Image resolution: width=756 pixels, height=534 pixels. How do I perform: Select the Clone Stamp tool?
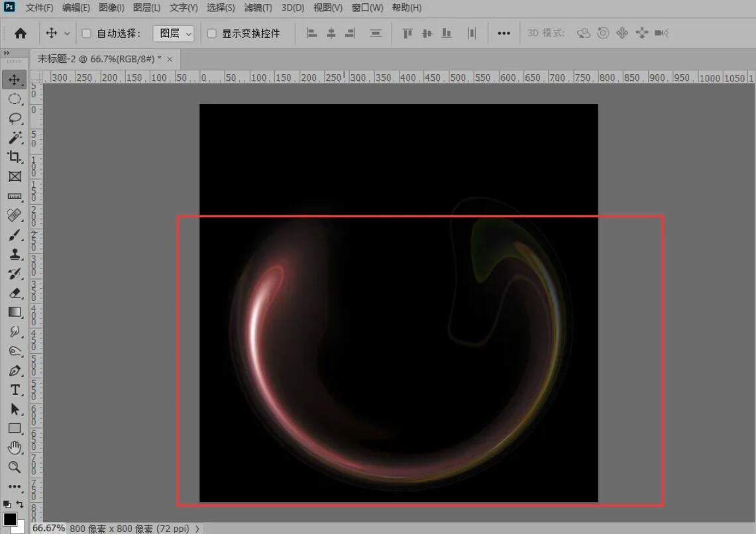15,254
